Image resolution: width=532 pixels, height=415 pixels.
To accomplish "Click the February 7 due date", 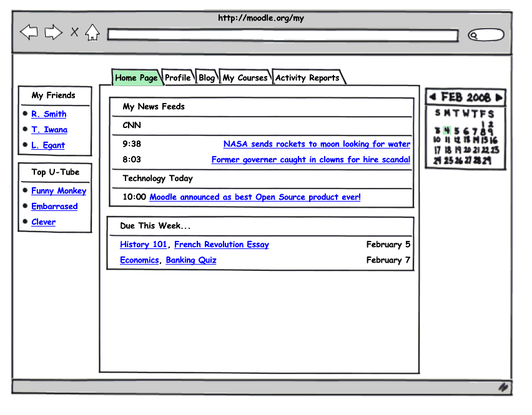I will point(388,260).
